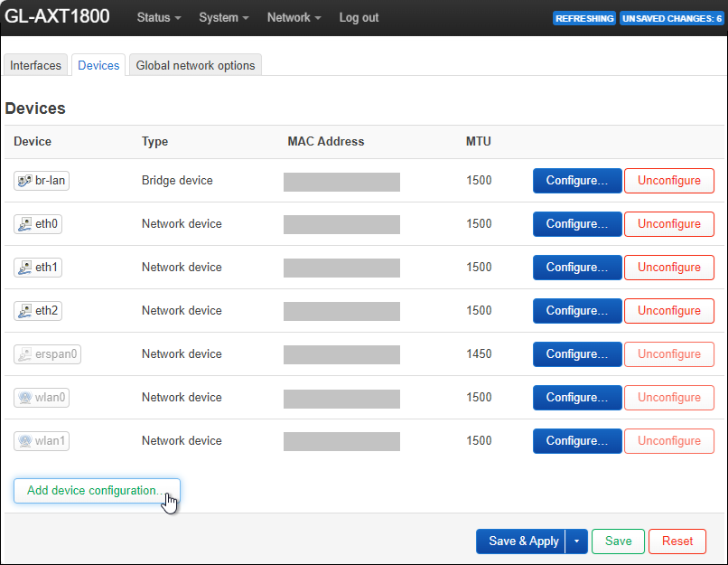The image size is (728, 565).
Task: Click the br-lan device name
Action: [51, 180]
